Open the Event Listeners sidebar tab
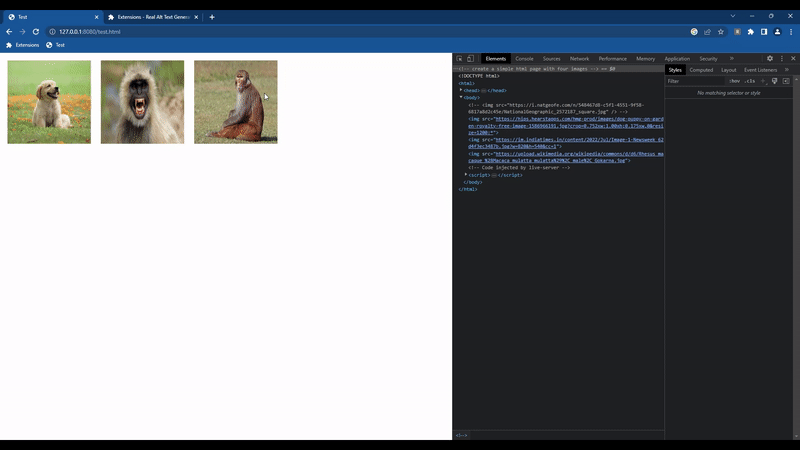The image size is (800, 450). tap(760, 70)
